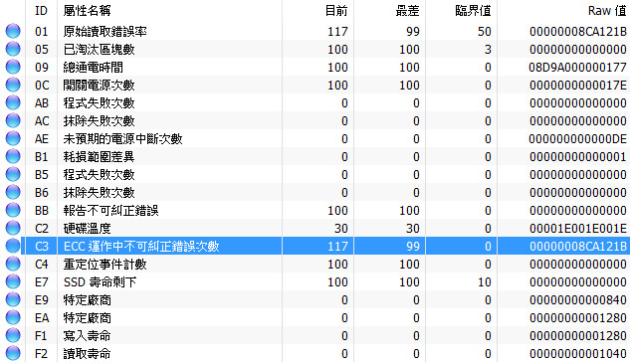
Task: Click the status orb for ID 0C
Action: pyautogui.click(x=13, y=85)
